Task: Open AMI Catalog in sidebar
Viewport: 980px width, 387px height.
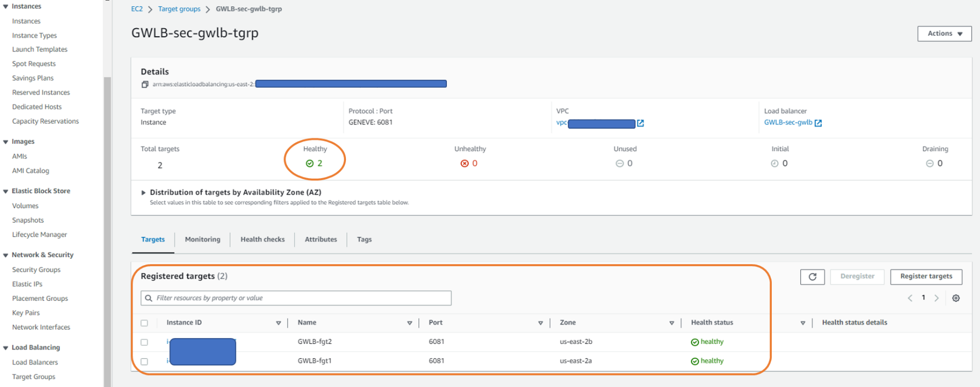Action: [30, 171]
